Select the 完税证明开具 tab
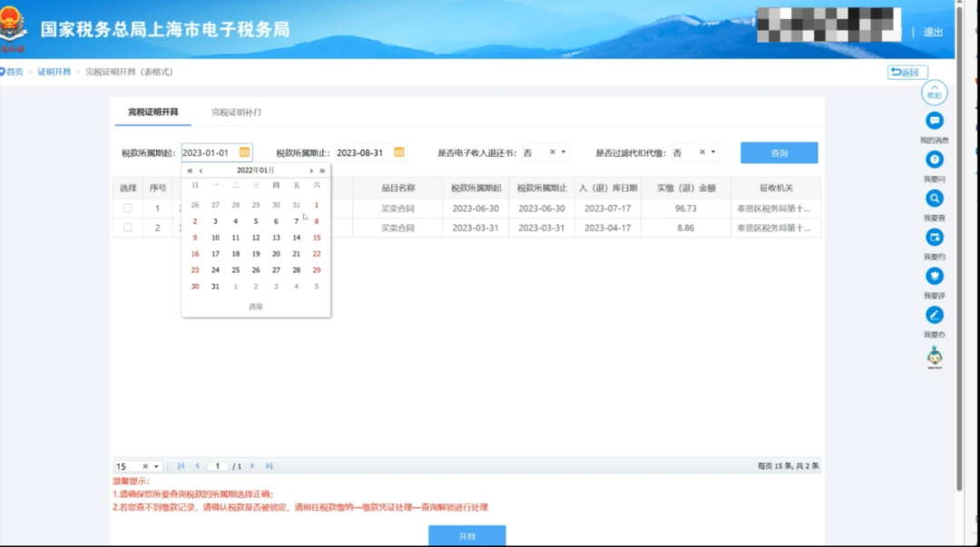 click(152, 112)
